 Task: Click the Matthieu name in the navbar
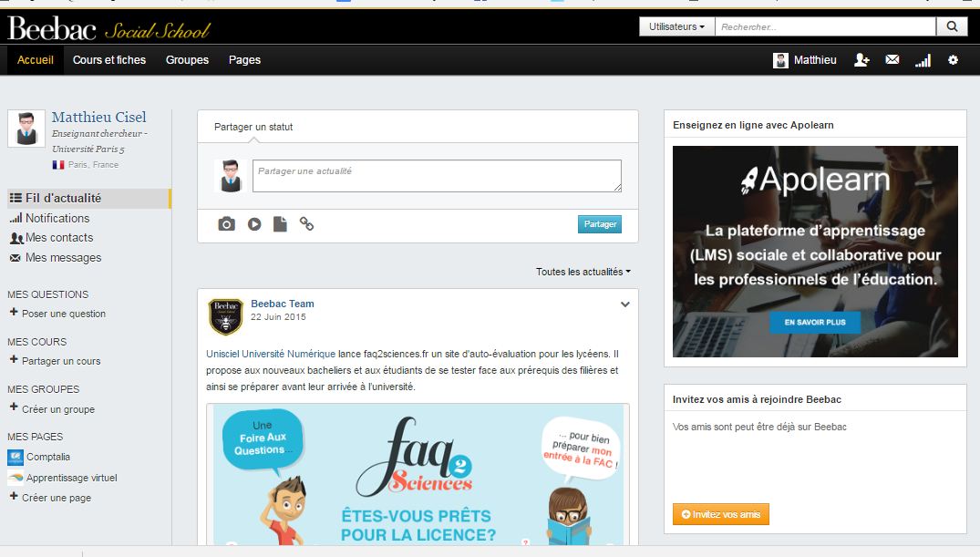(x=815, y=60)
